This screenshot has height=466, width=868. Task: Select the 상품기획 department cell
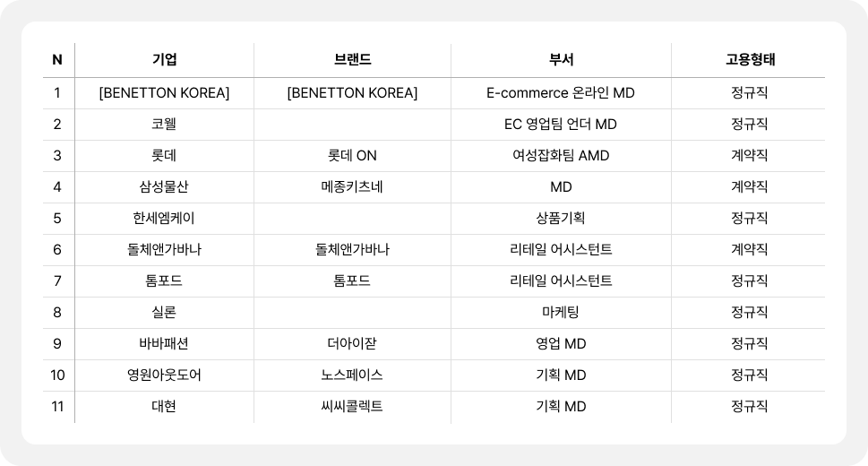point(561,218)
